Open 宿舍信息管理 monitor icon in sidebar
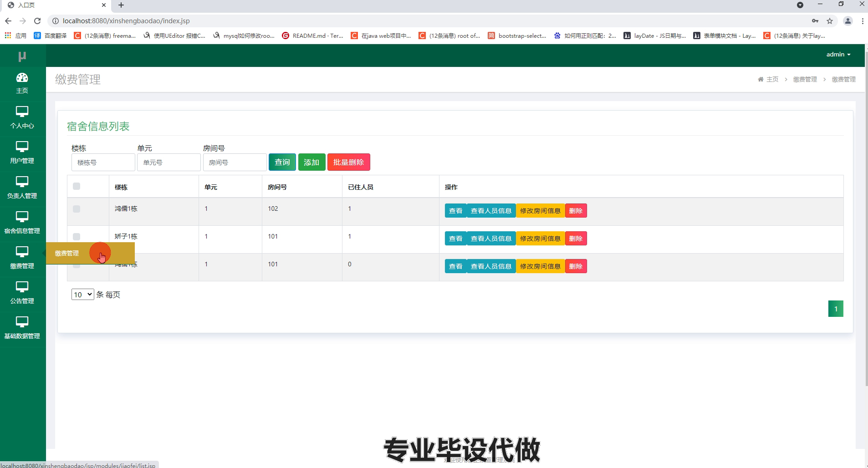The width and height of the screenshot is (868, 468). click(22, 217)
